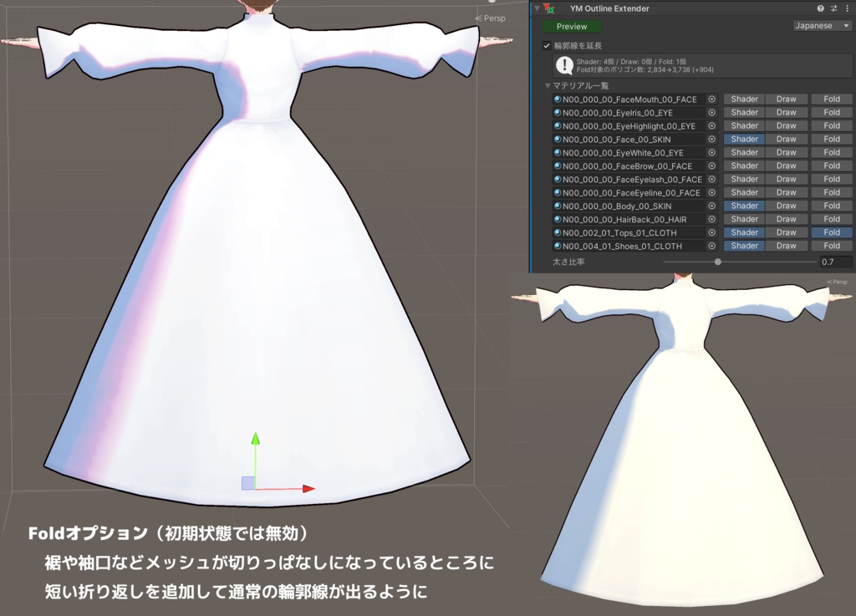The height and width of the screenshot is (616, 856).
Task: Open object picker for EyeIris_00_EYE material
Action: click(x=712, y=112)
